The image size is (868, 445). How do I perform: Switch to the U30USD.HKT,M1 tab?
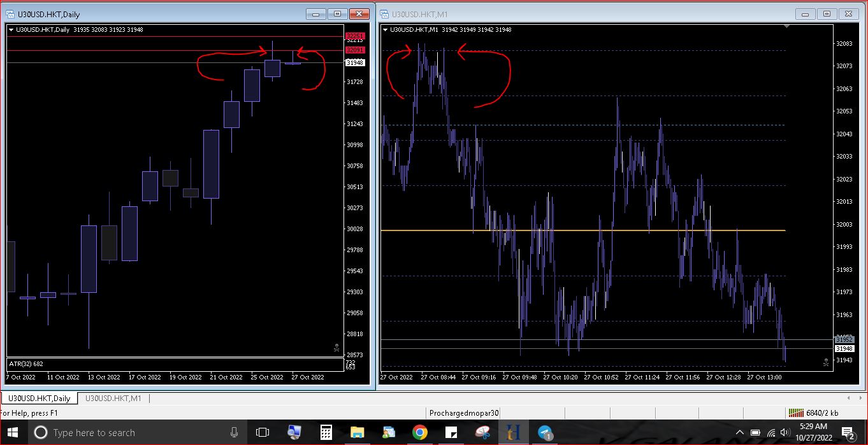coord(113,399)
